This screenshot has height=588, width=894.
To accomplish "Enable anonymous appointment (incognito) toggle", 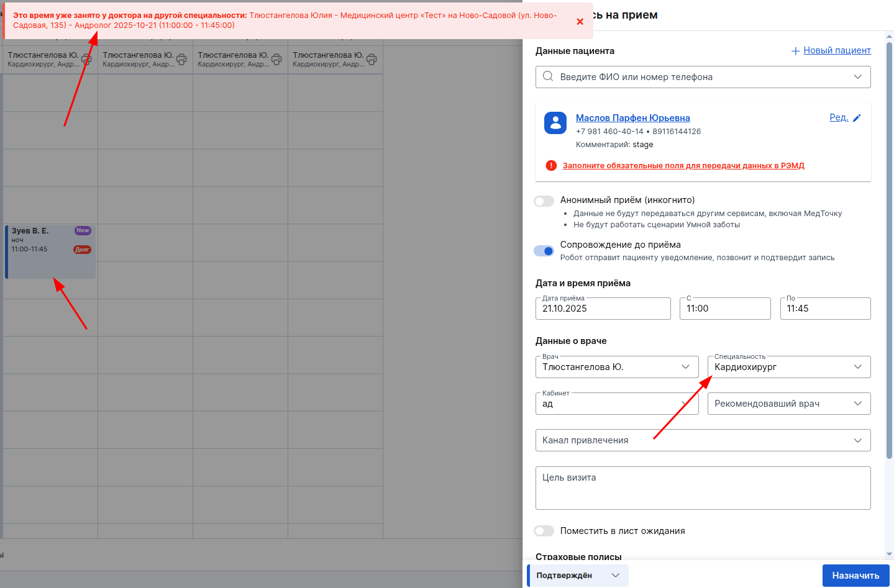I will point(544,201).
